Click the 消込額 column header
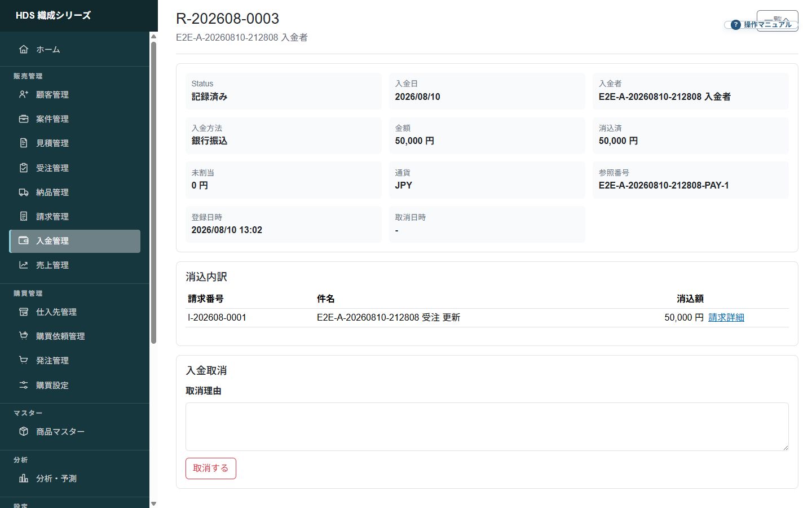 (690, 299)
